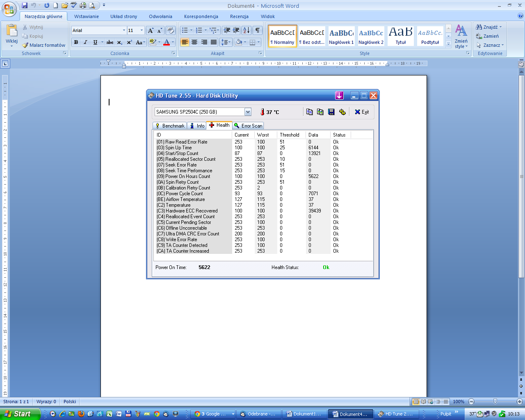The width and height of the screenshot is (525, 420).
Task: Center the paragraph text
Action: pyautogui.click(x=194, y=42)
